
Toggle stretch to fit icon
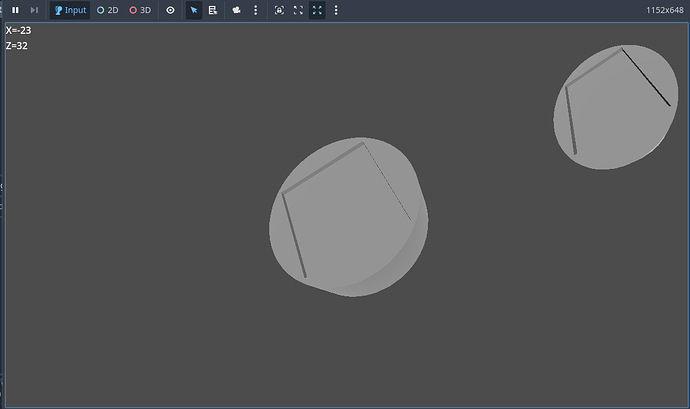[317, 10]
